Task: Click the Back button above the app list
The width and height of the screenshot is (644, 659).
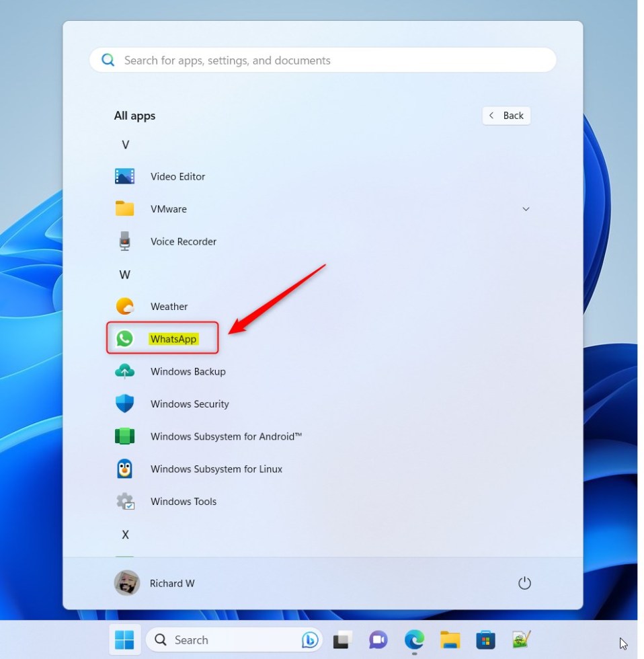Action: point(506,116)
